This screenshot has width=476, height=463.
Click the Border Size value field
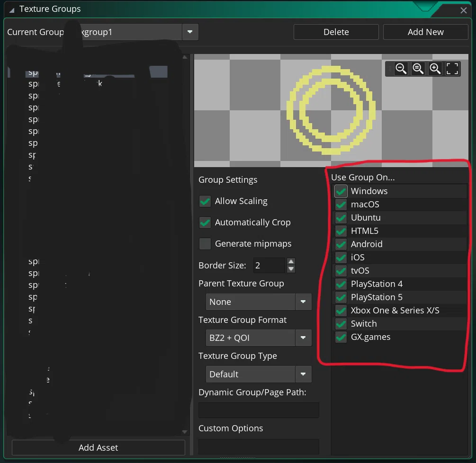pos(269,266)
